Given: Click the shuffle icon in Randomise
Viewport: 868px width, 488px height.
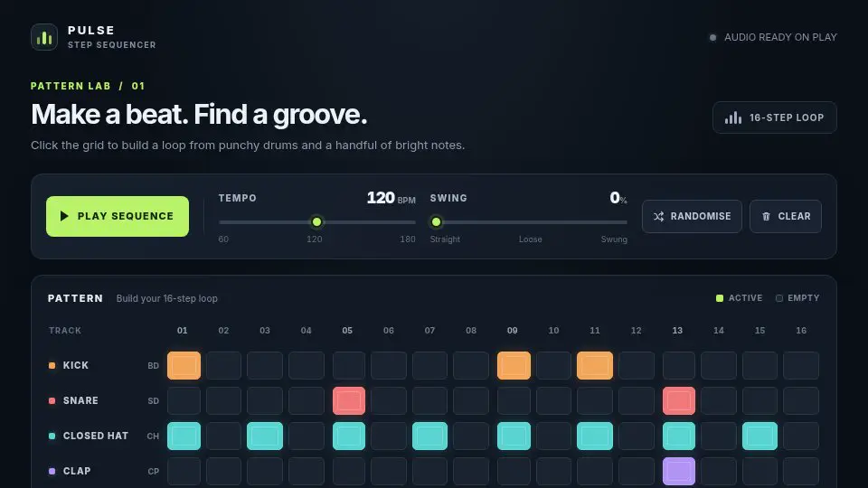Looking at the screenshot, I should (658, 216).
